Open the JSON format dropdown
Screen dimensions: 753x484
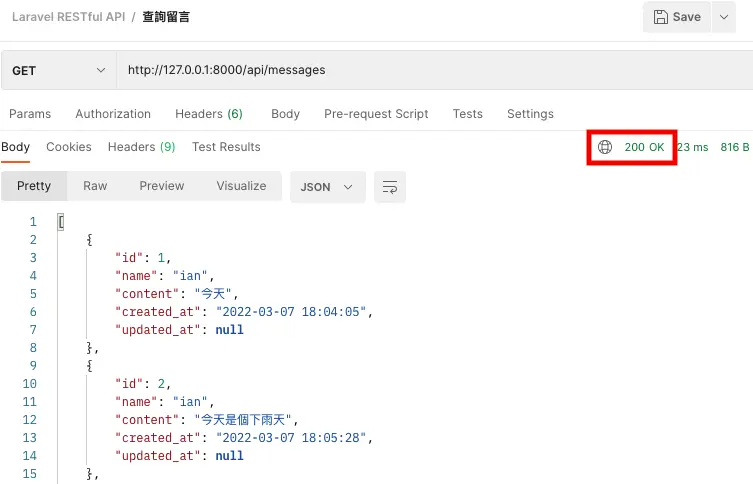tap(327, 187)
